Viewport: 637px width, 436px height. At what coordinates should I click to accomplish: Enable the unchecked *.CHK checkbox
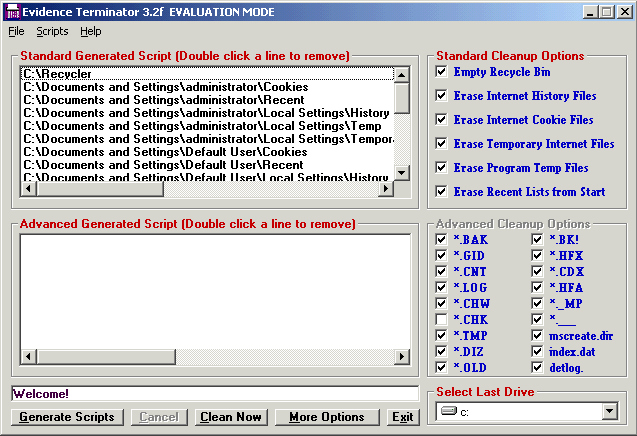pyautogui.click(x=441, y=319)
